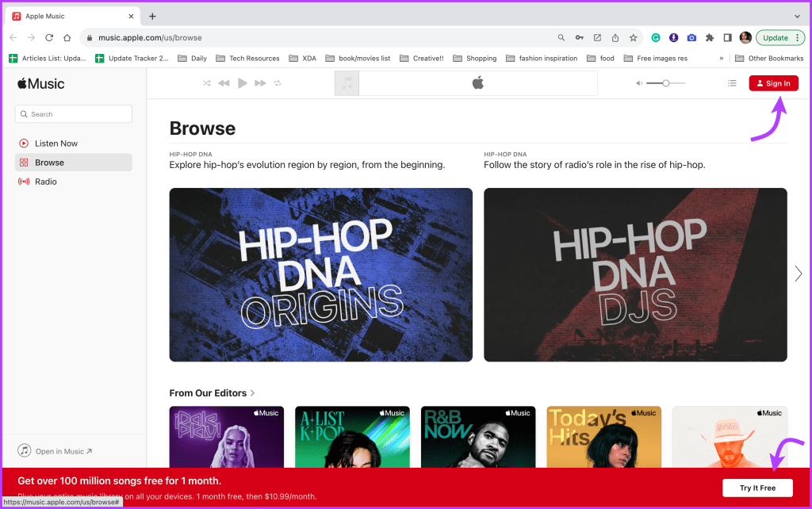The width and height of the screenshot is (812, 509).
Task: Skip to the next track
Action: coord(260,82)
